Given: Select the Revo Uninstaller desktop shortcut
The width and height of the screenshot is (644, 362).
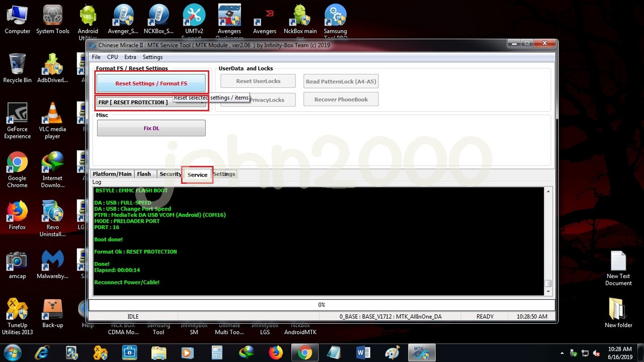Looking at the screenshot, I should [x=53, y=218].
